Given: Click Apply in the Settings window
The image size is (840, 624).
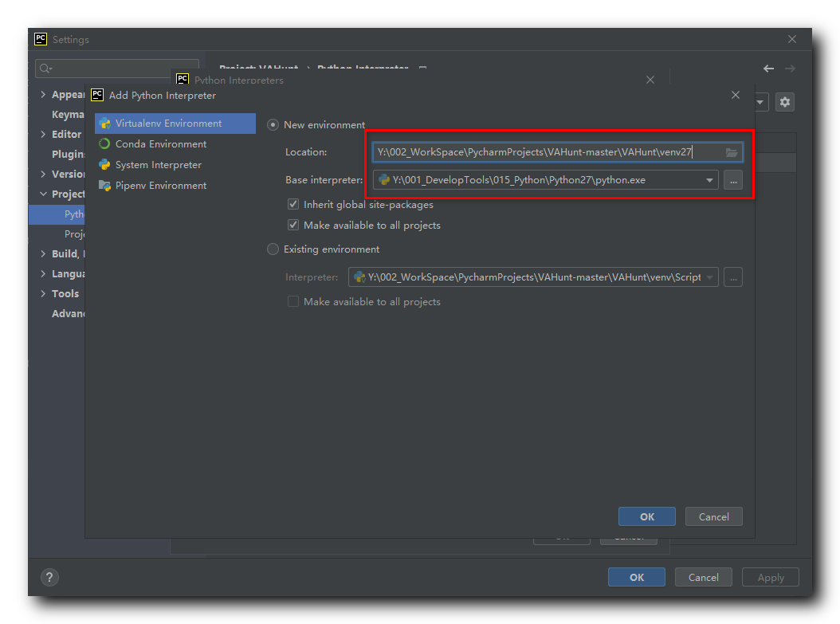Looking at the screenshot, I should click(771, 578).
